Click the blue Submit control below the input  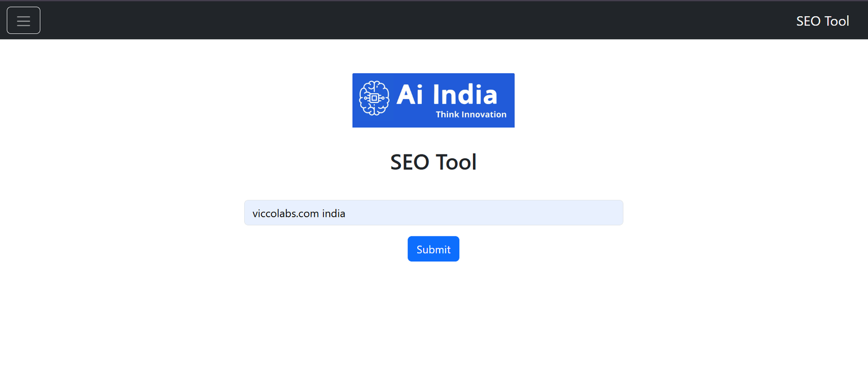pyautogui.click(x=433, y=249)
